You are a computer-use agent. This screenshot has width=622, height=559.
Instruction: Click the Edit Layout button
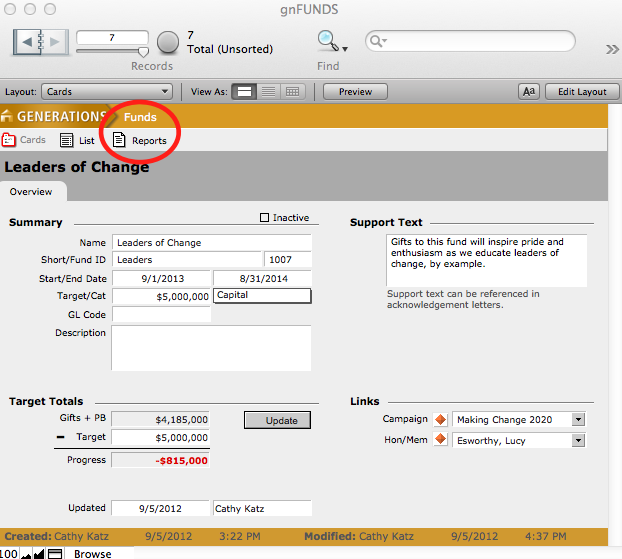pyautogui.click(x=582, y=91)
